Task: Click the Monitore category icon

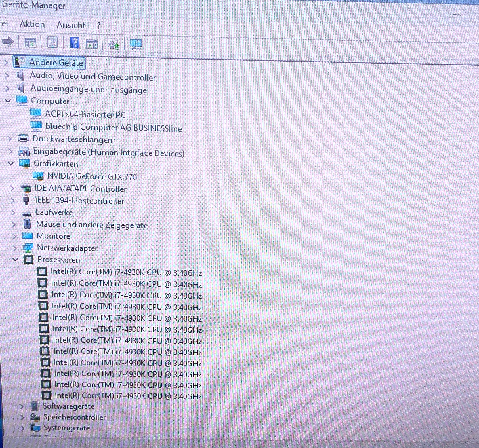Action: (x=28, y=236)
